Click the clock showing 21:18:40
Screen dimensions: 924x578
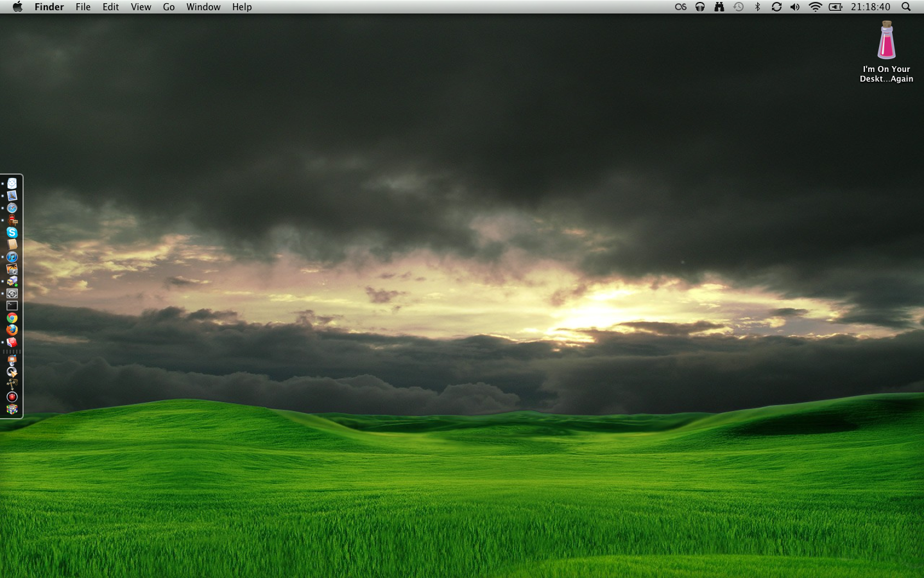[870, 7]
